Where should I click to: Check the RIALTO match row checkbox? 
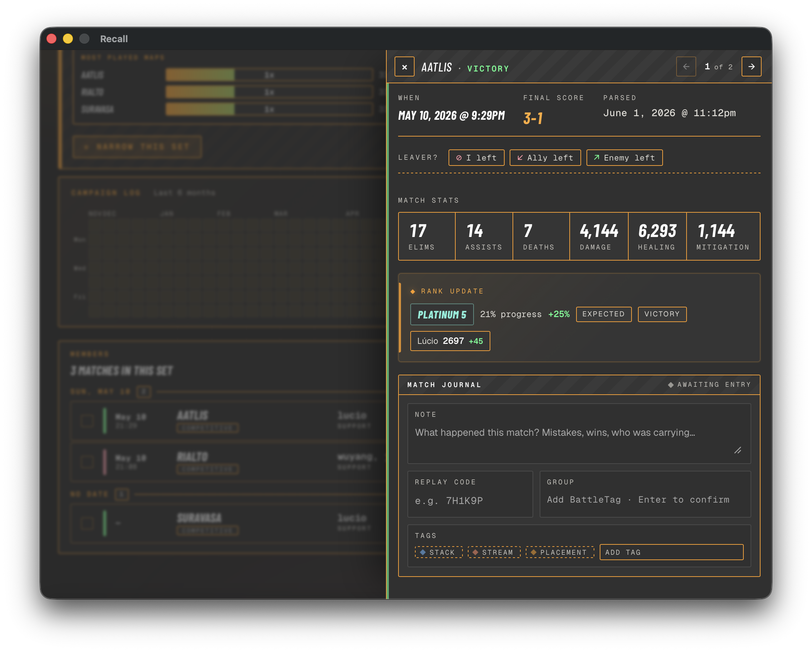[x=87, y=462]
